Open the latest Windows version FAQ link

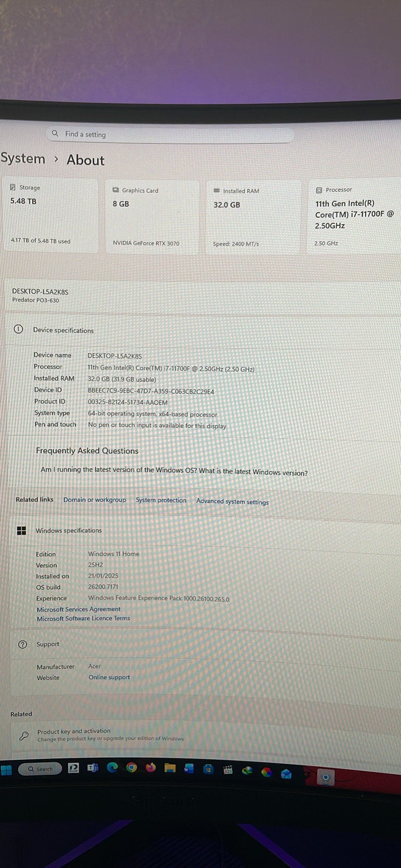(174, 471)
